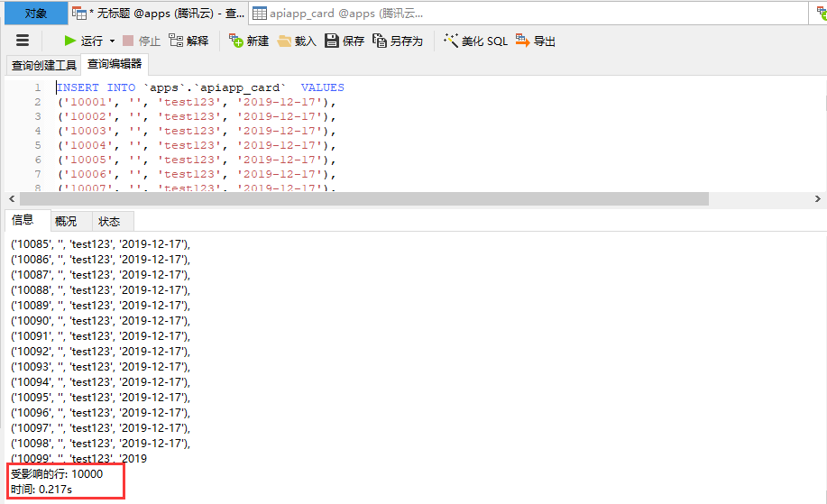The height and width of the screenshot is (504, 827).
Task: Click output row '10098'
Action: (100, 443)
